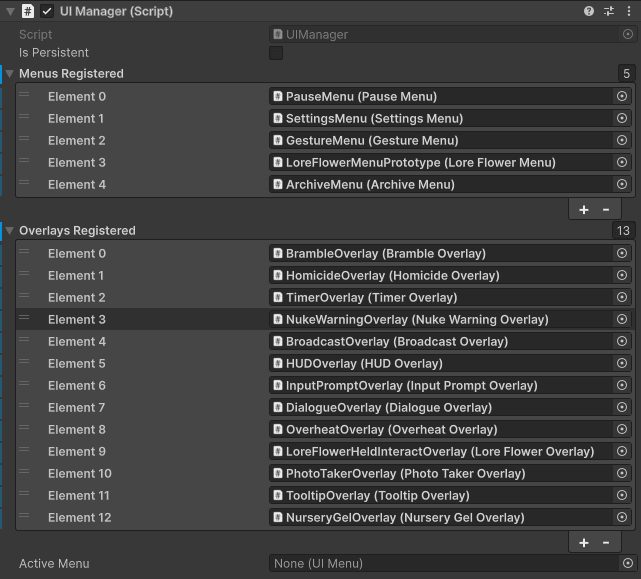Image resolution: width=641 pixels, height=579 pixels.
Task: Click the Is Persistent property label
Action: [x=54, y=53]
